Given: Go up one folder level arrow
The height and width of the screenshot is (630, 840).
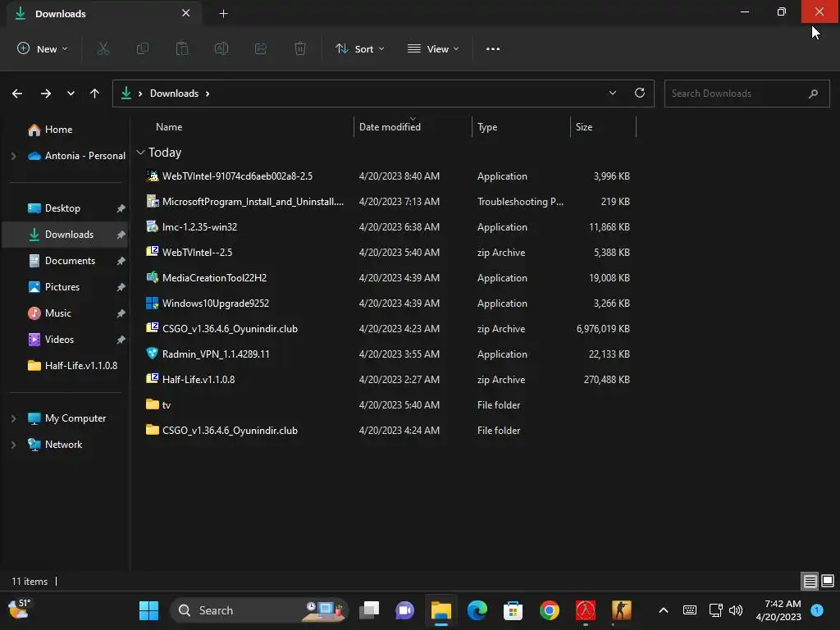Looking at the screenshot, I should point(95,94).
